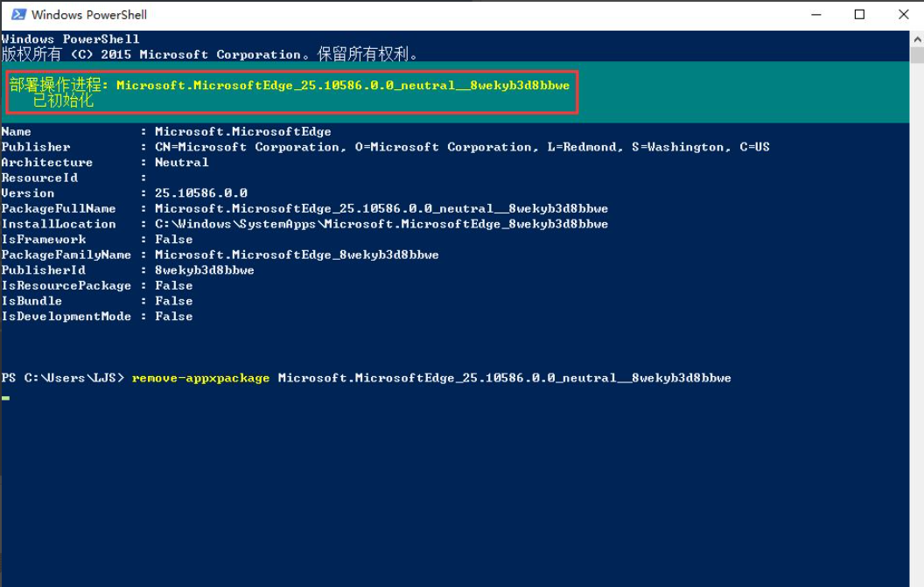Click the "已初始化" status text
924x587 pixels.
[x=63, y=101]
